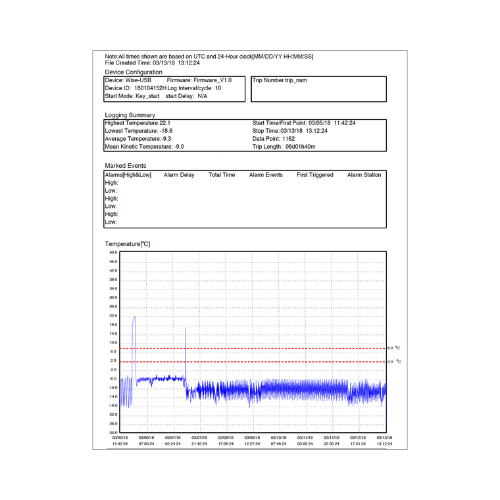Click the 'Device Configuration' heading

[x=133, y=72]
